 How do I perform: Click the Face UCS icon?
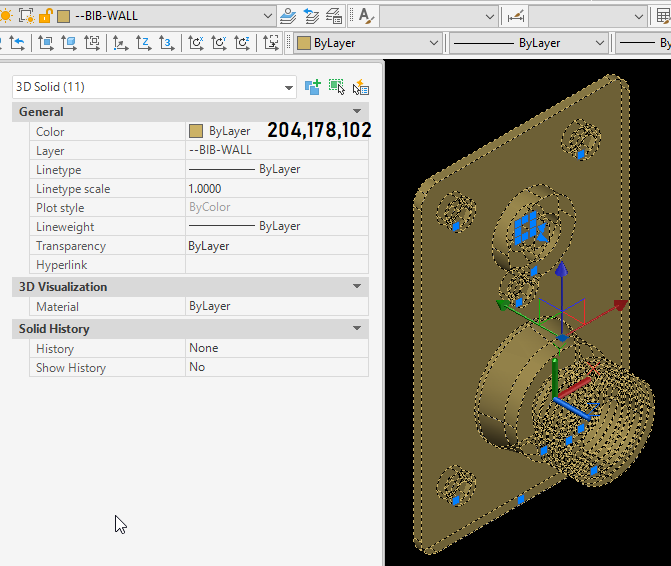[x=45, y=43]
